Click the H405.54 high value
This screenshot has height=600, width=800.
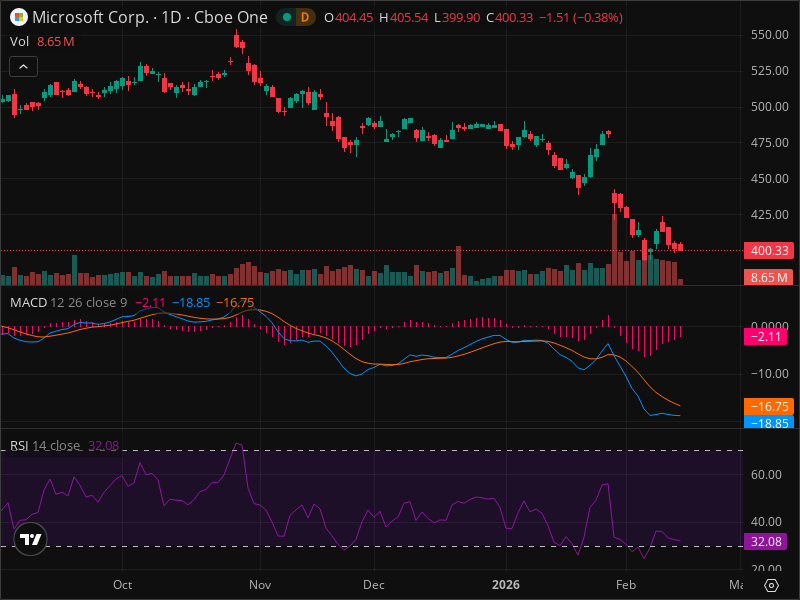pos(404,18)
